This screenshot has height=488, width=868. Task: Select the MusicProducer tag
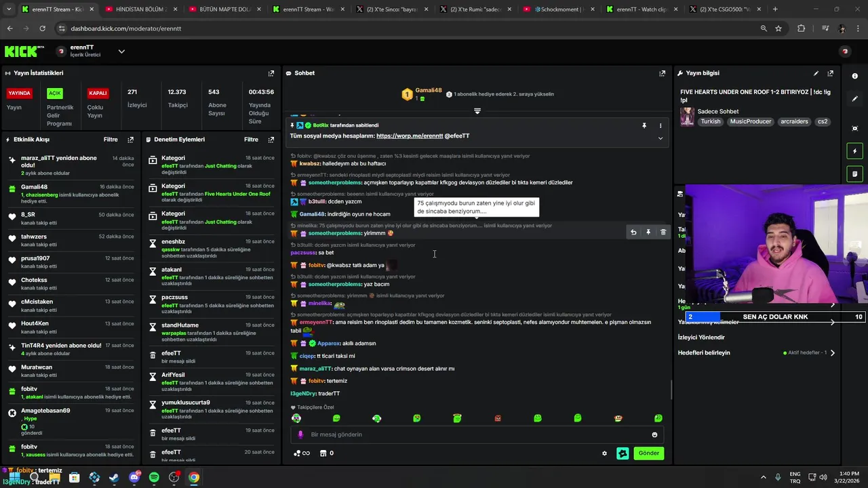(751, 122)
